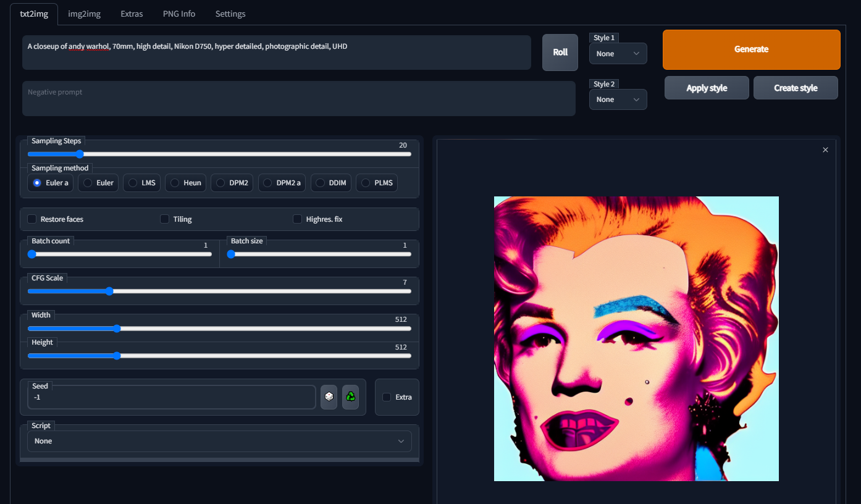861x504 pixels.
Task: Enable the Highres. fix checkbox
Action: 297,219
